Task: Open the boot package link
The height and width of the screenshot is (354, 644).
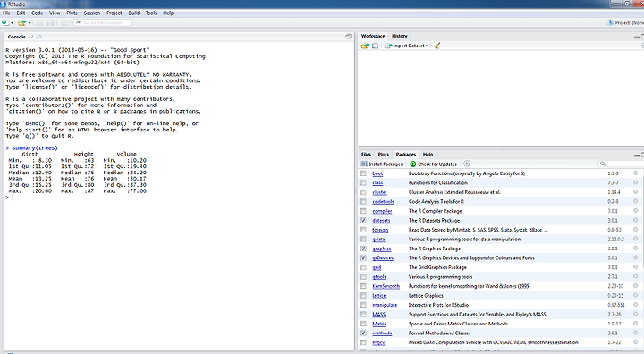Action: point(377,173)
